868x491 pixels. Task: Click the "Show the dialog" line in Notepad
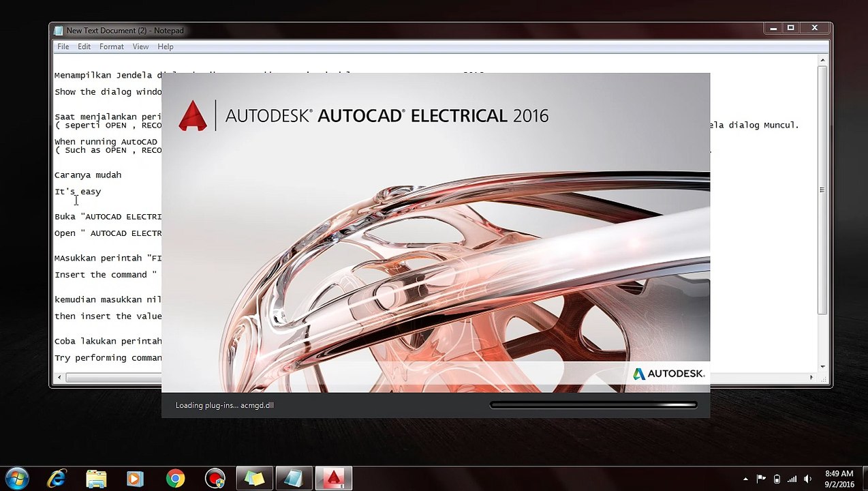[108, 92]
